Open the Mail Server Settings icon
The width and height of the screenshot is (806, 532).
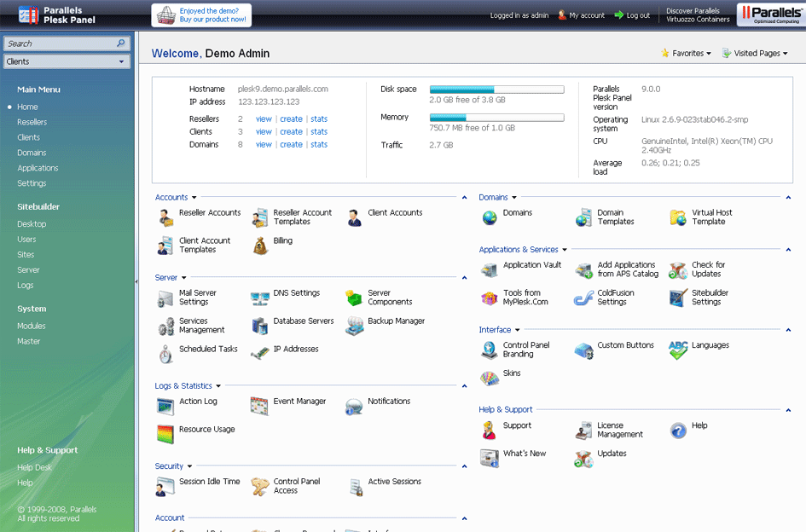point(165,298)
